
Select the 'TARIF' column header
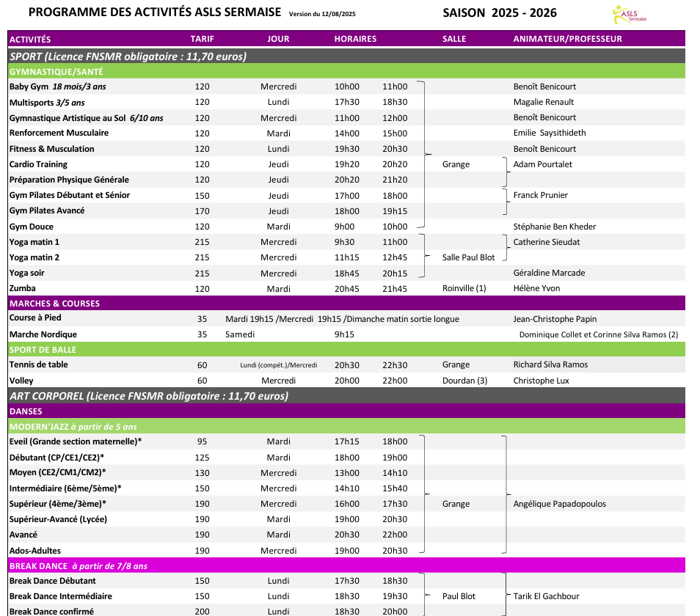point(203,39)
